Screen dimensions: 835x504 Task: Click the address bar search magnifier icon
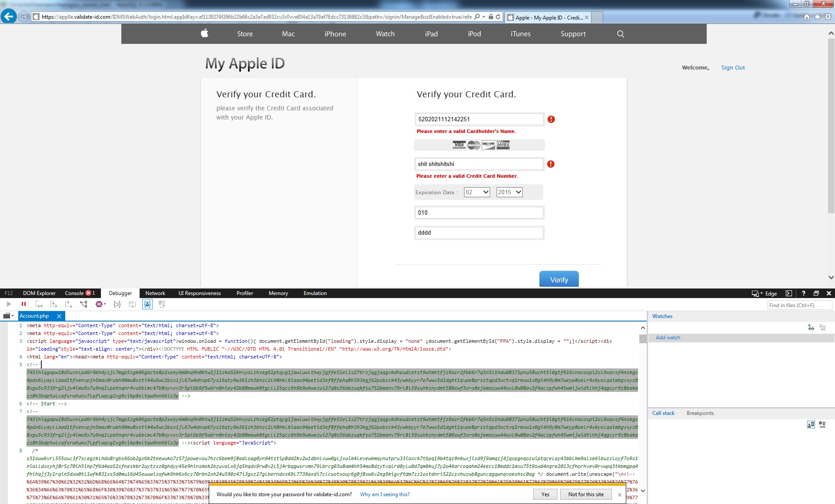pos(477,17)
